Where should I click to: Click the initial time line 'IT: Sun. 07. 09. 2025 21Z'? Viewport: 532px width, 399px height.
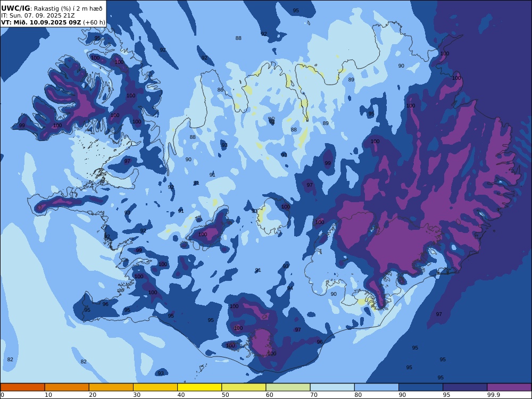click(38, 15)
